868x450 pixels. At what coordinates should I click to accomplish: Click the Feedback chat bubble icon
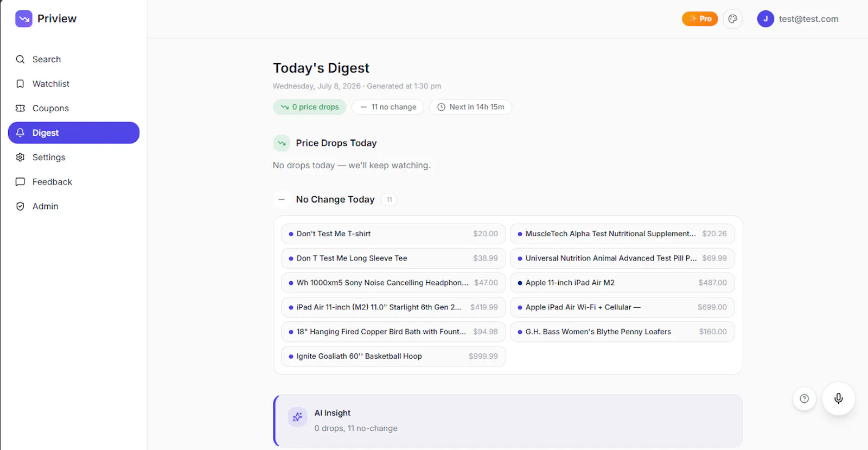point(20,181)
